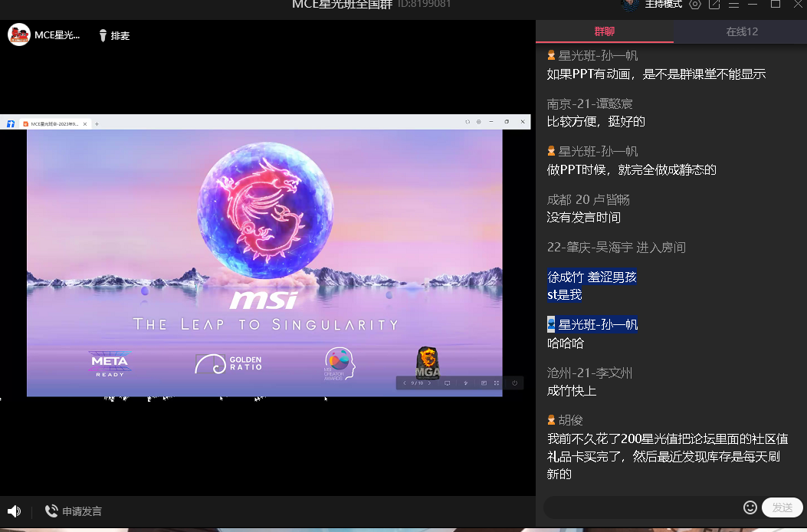Add a new tab in the shared window
Image resolution: width=807 pixels, height=532 pixels.
(97, 124)
